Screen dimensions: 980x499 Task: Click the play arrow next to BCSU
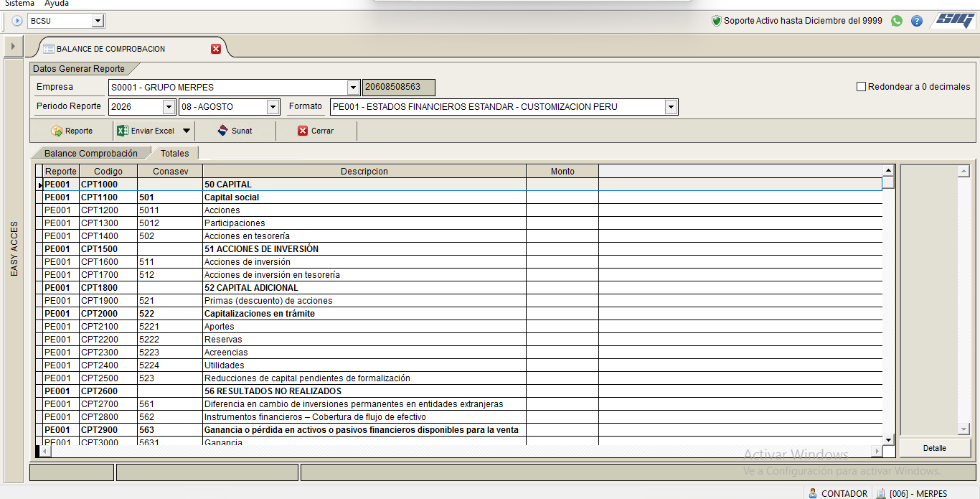(x=17, y=21)
